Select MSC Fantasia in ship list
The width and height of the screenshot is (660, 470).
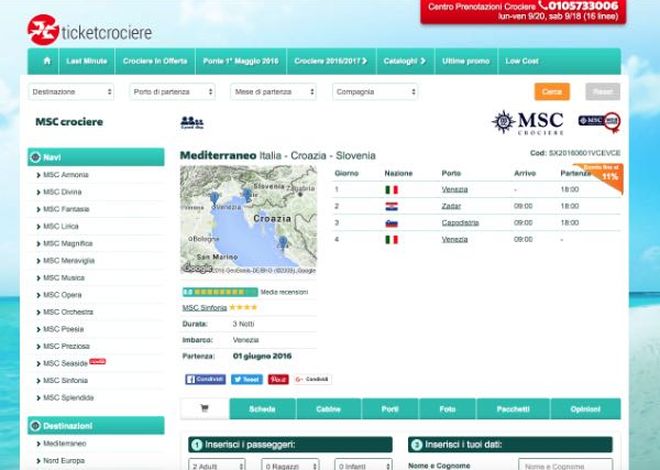tap(66, 209)
